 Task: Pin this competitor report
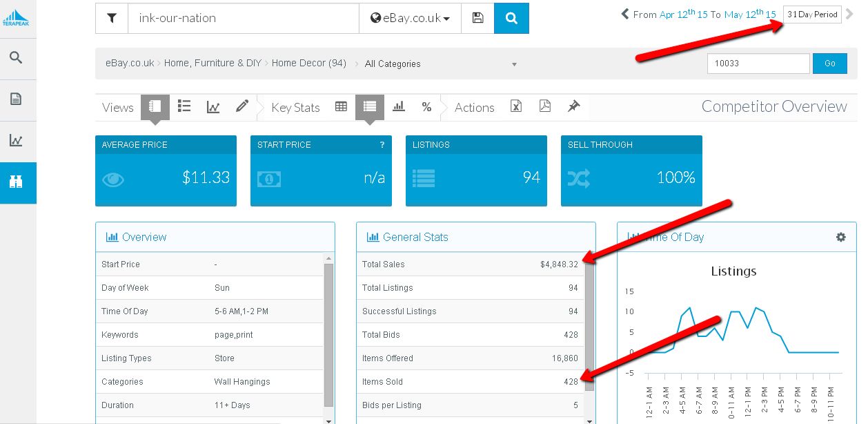573,106
